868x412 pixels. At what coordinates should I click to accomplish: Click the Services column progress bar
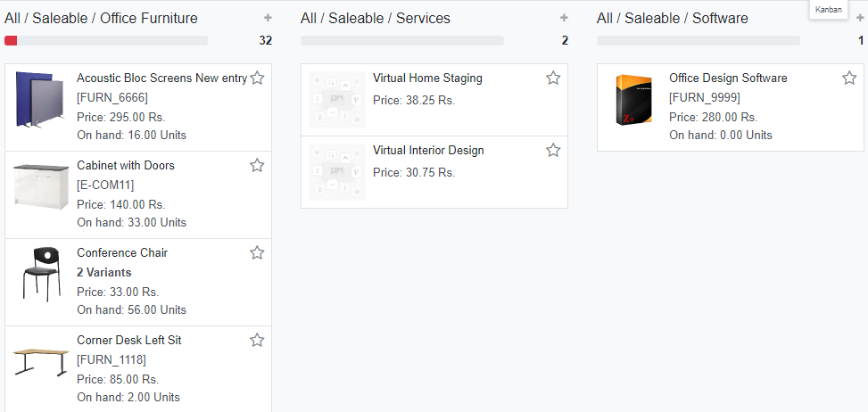[403, 40]
